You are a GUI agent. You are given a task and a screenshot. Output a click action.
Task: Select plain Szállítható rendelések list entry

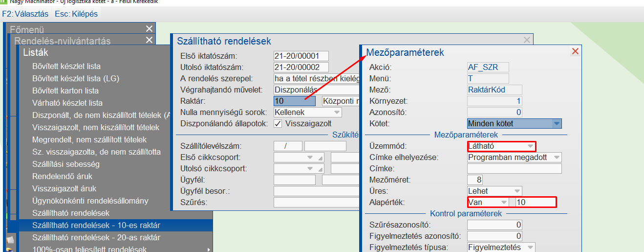tap(71, 213)
